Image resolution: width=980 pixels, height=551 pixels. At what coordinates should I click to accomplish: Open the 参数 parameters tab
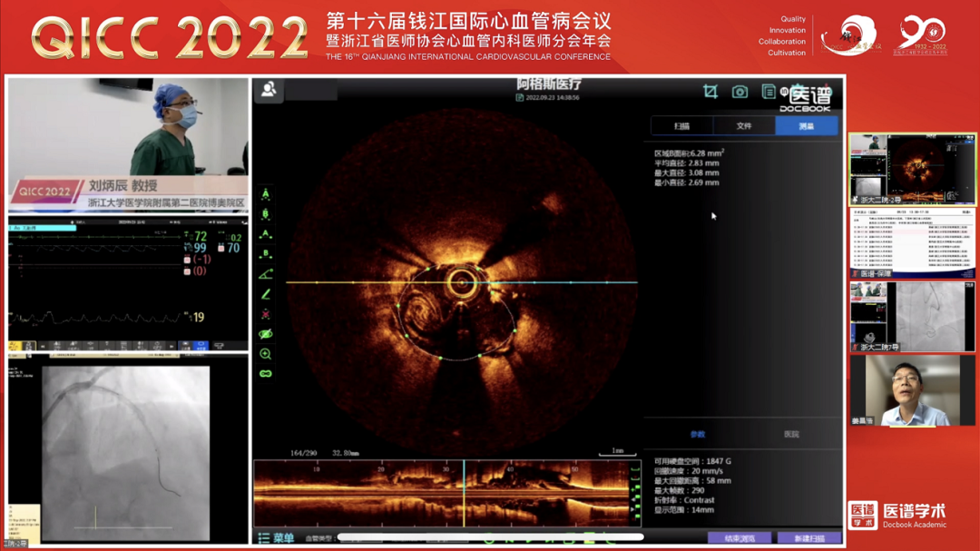(x=697, y=435)
